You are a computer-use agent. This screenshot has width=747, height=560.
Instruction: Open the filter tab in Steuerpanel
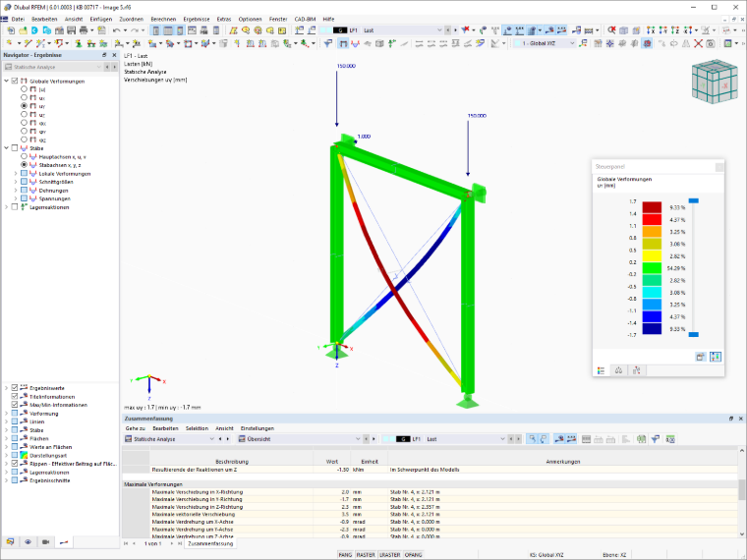pyautogui.click(x=637, y=370)
